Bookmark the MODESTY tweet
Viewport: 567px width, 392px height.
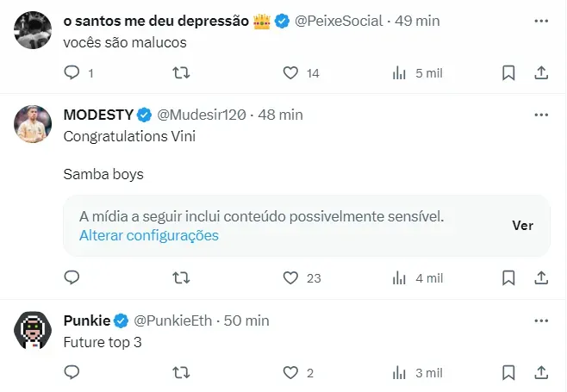[508, 278]
